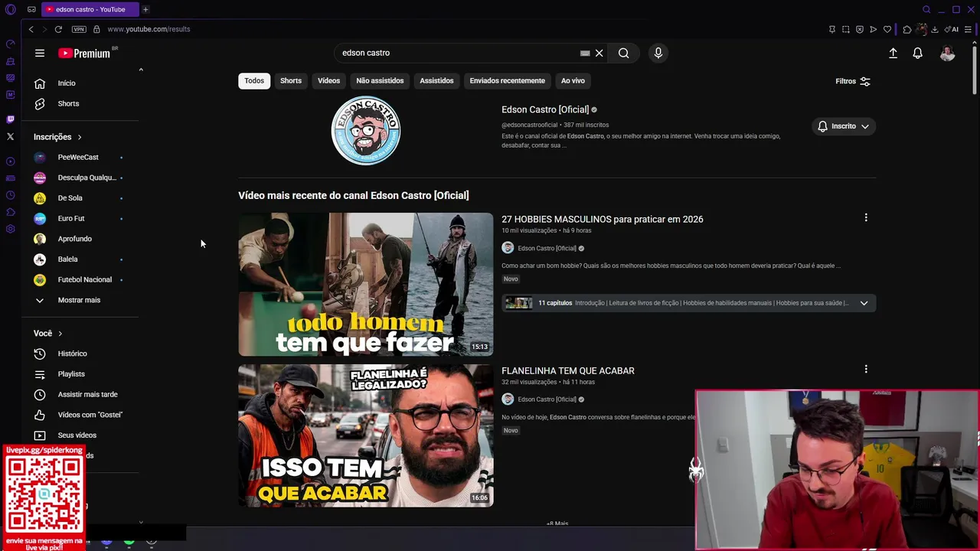Go back with the browser arrow
The image size is (980, 551).
(31, 29)
